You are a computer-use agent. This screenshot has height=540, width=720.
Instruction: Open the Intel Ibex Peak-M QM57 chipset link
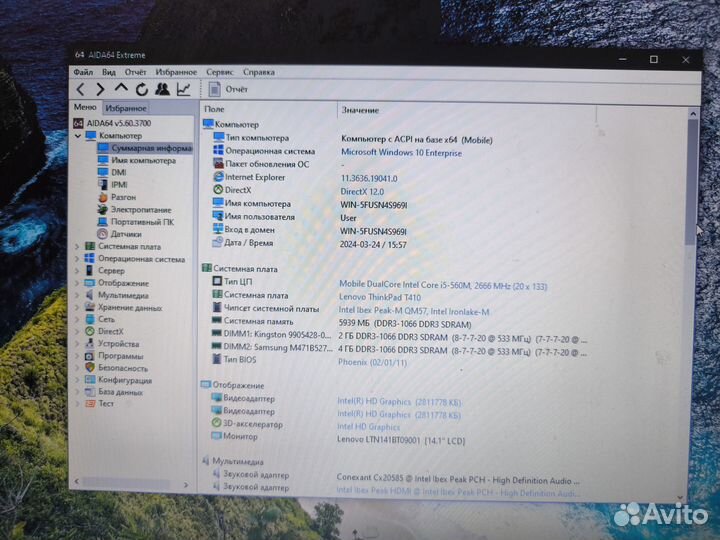tap(414, 311)
